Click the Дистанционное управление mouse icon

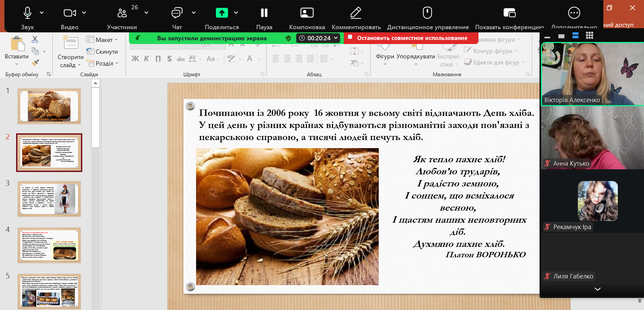pos(427,13)
